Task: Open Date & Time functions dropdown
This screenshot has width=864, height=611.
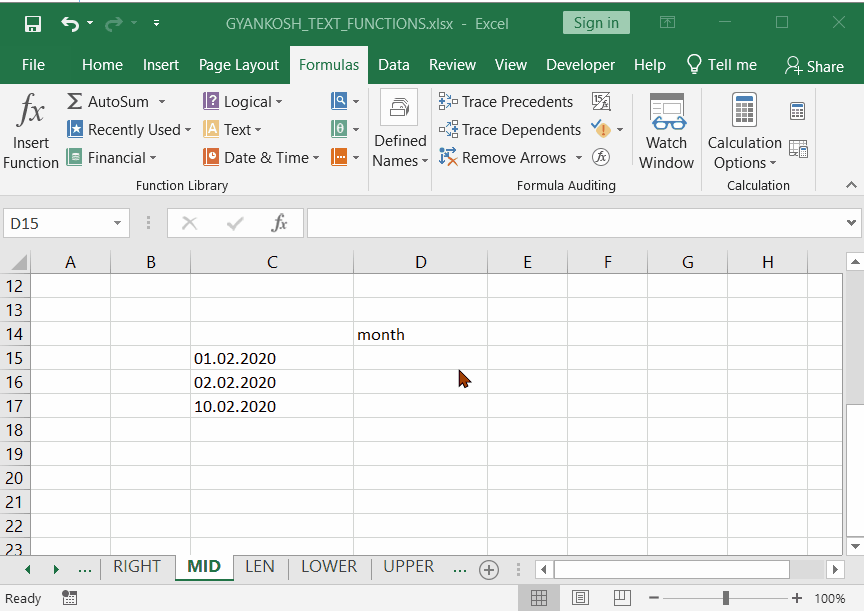Action: [x=262, y=158]
